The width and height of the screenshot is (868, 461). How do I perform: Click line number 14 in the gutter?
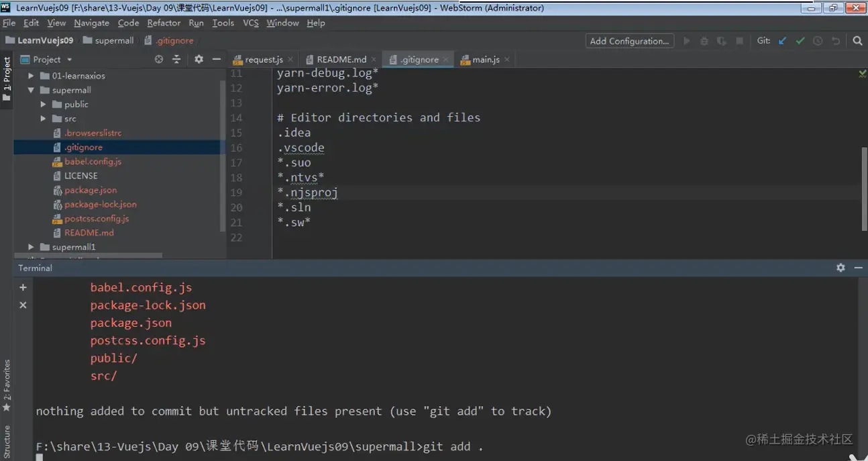[236, 117]
